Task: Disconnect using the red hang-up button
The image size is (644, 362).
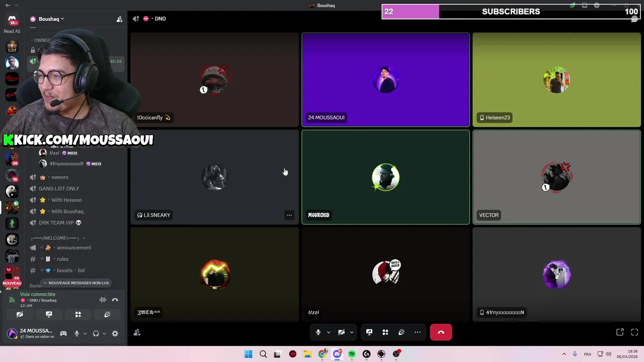Action: [441, 332]
